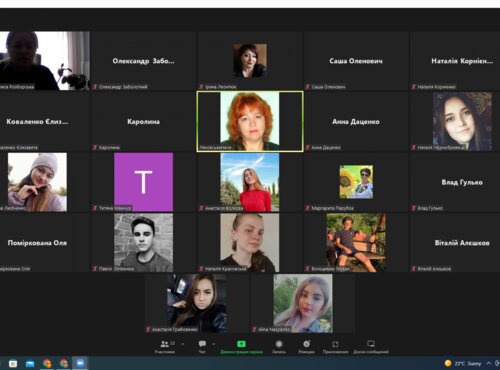Open the Whiteboards icon in toolbar
Screen dimensions: 500x370
[371, 344]
